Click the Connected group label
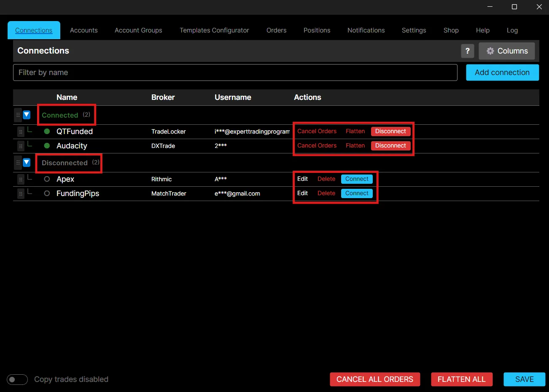Screen dimensions: 549x392 click(60, 115)
